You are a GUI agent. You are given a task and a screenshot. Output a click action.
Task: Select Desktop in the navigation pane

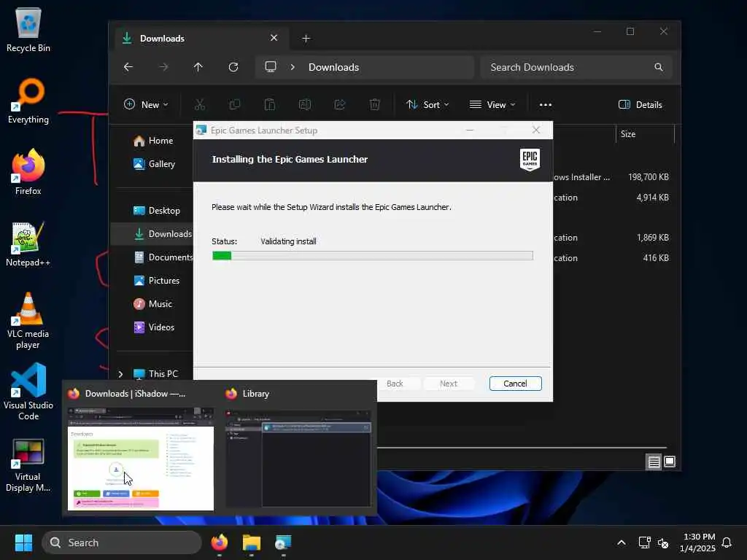click(x=157, y=211)
